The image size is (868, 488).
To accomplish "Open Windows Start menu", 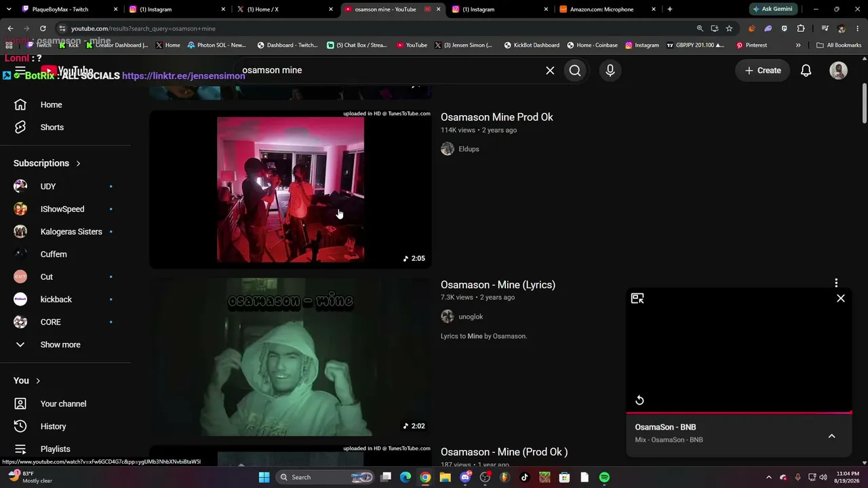I will pyautogui.click(x=264, y=477).
